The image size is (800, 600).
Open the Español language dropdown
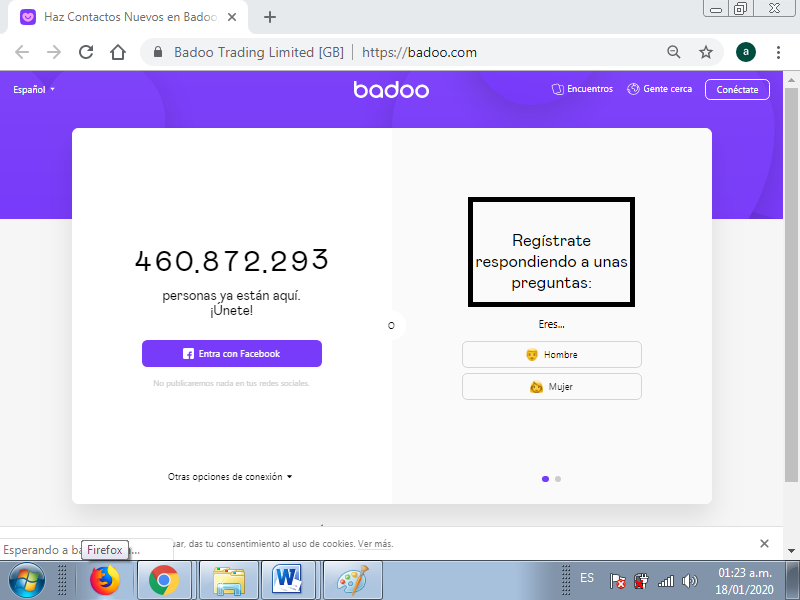click(x=34, y=89)
